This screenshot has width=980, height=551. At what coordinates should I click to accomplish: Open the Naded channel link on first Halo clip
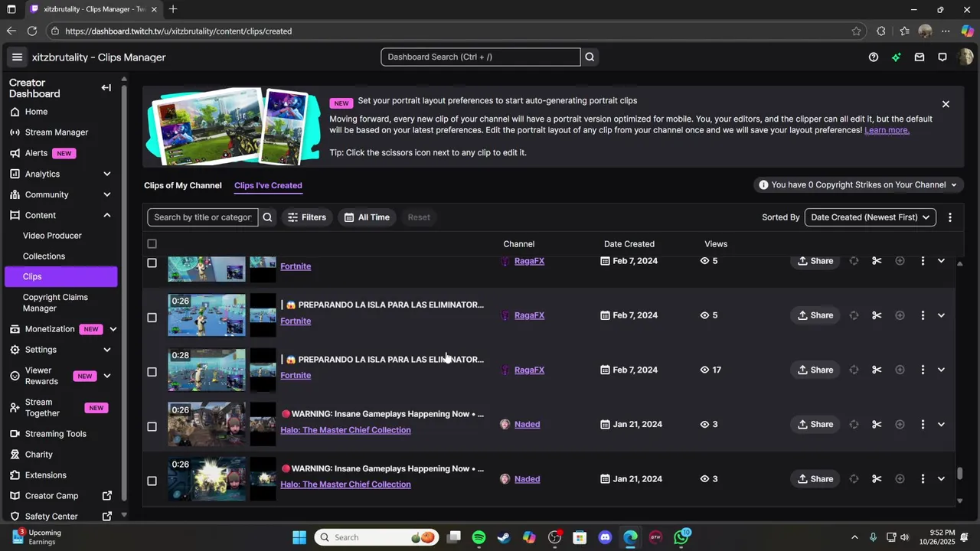[527, 424]
